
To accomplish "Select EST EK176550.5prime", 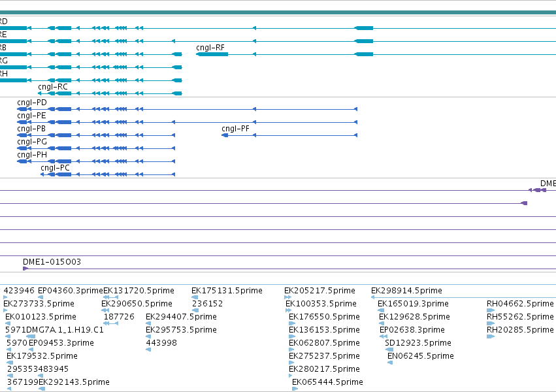I will tap(325, 317).
